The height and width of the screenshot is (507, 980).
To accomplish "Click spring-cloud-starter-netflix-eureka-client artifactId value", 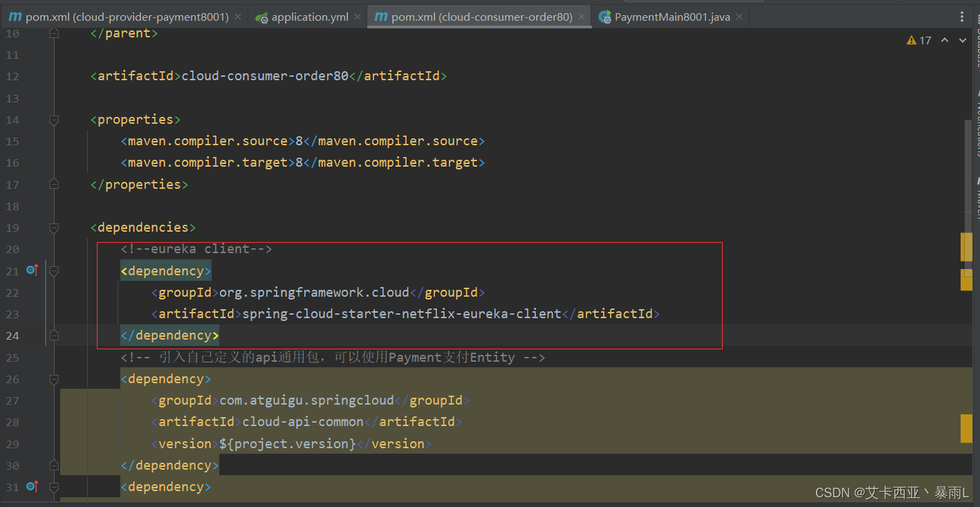I will pos(402,314).
